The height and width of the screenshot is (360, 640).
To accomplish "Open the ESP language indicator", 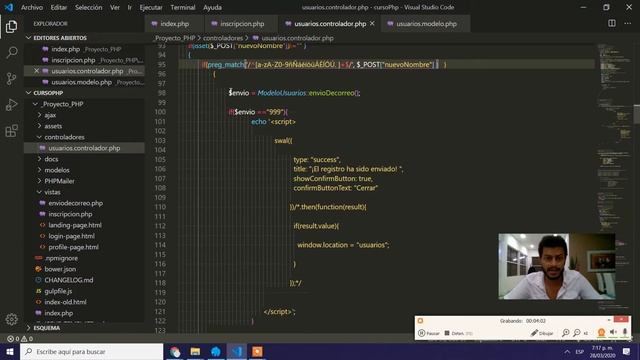I will click(580, 351).
